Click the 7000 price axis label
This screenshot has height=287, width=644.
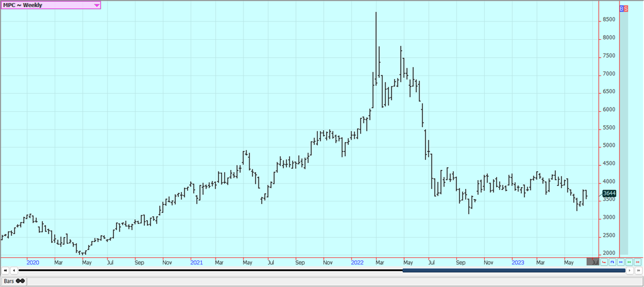pos(610,74)
